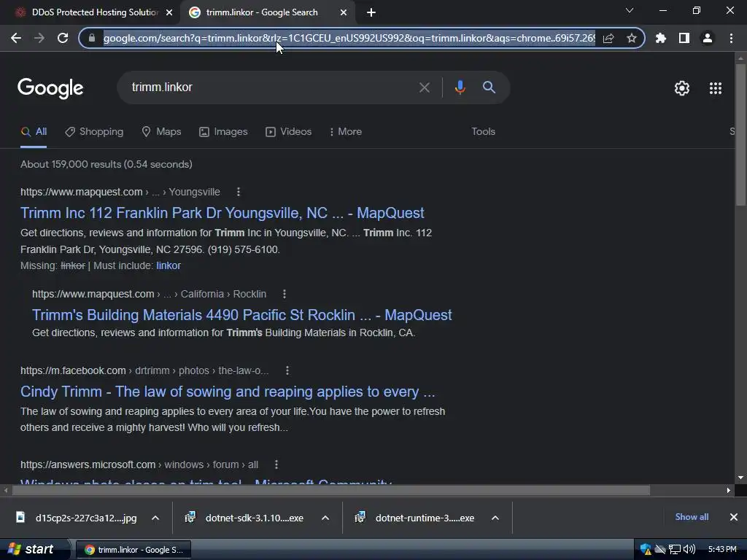Start voice search with microphone
The width and height of the screenshot is (747, 560).
point(460,87)
